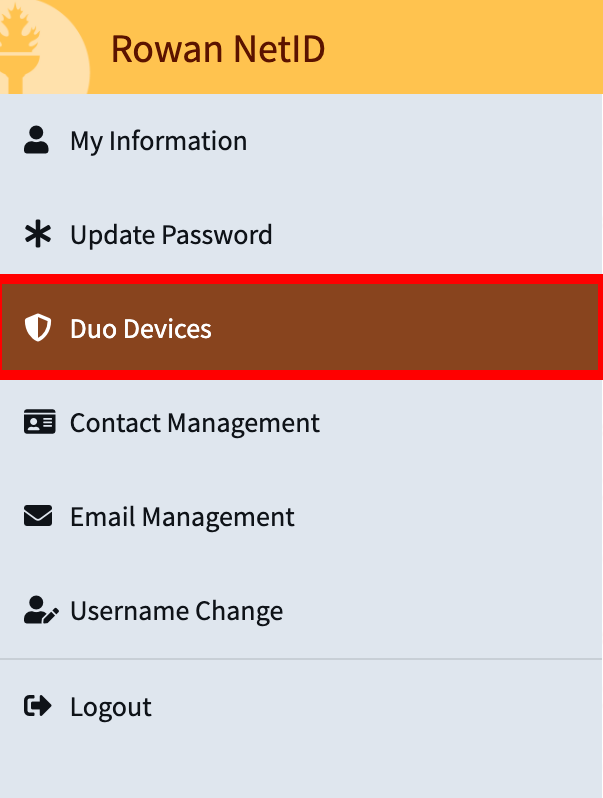Image resolution: width=603 pixels, height=798 pixels.
Task: Click the exit arrow icon beside Logout
Action: pyautogui.click(x=37, y=707)
